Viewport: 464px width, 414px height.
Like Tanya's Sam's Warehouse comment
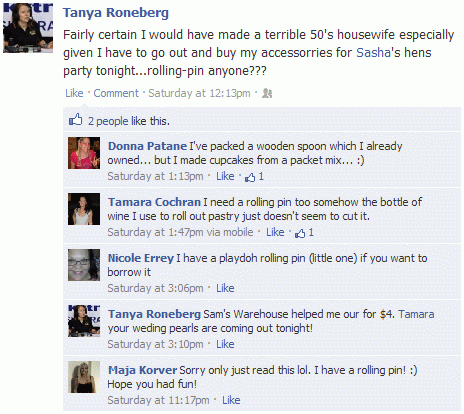225,344
